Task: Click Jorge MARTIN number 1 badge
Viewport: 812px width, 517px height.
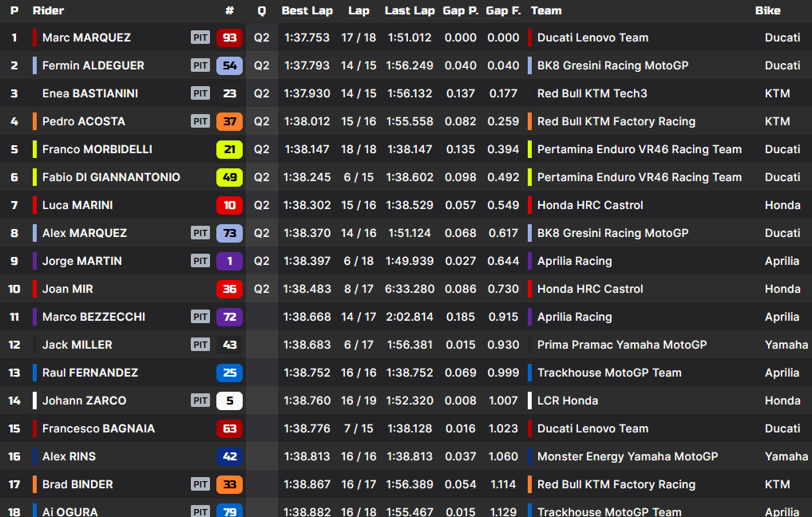Action: (229, 262)
